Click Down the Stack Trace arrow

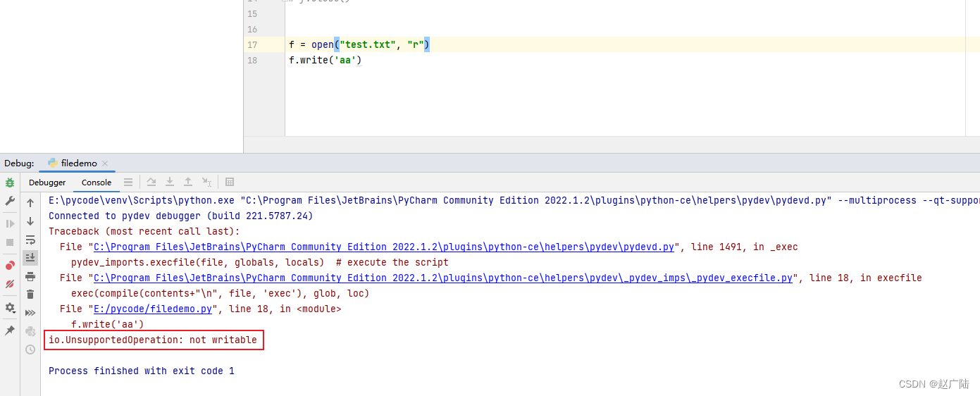click(30, 221)
